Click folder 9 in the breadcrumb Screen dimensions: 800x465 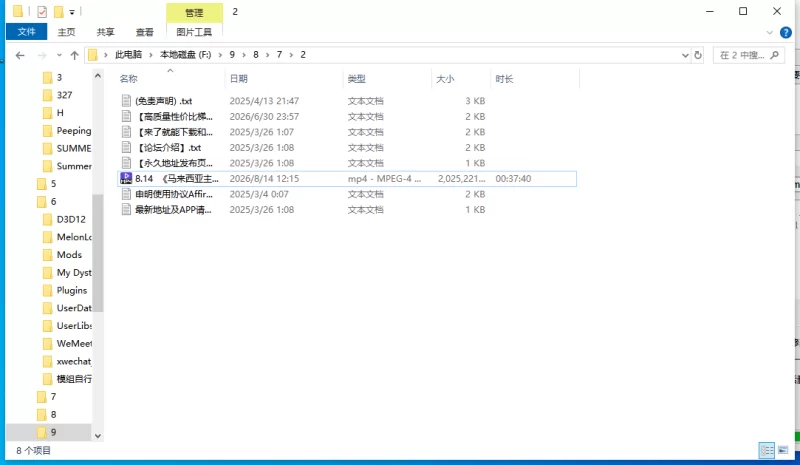click(x=232, y=55)
